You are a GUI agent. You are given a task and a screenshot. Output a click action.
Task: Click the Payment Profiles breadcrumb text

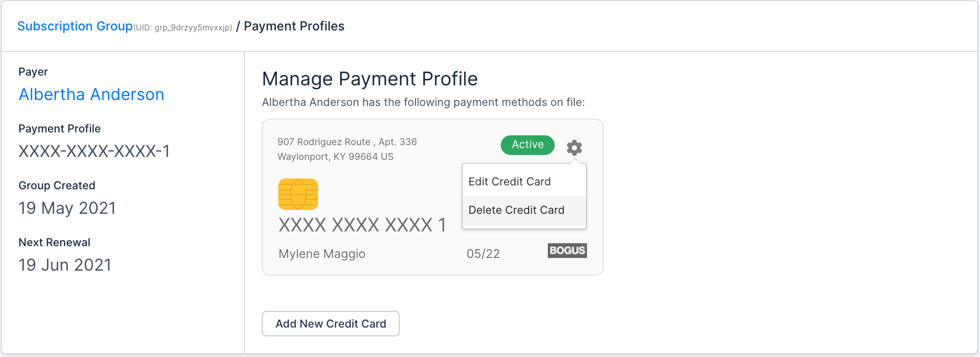pos(294,26)
